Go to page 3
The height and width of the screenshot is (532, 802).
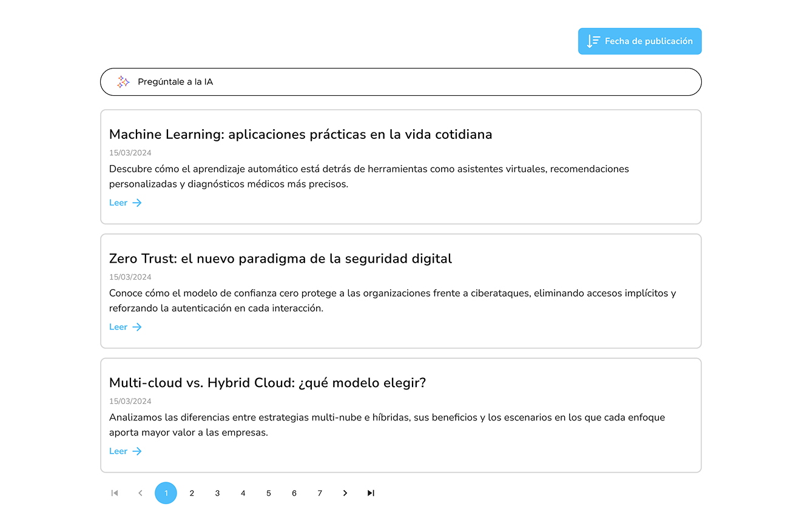tap(217, 493)
